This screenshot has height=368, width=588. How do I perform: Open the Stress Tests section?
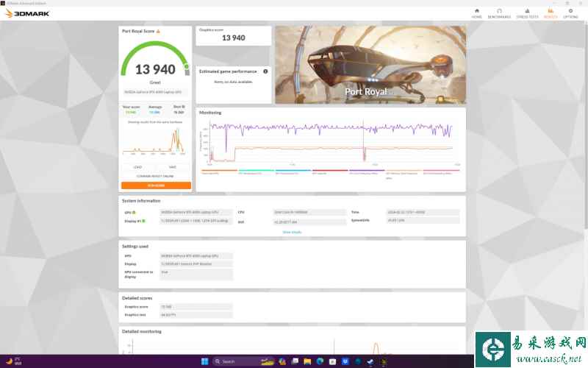coord(527,13)
